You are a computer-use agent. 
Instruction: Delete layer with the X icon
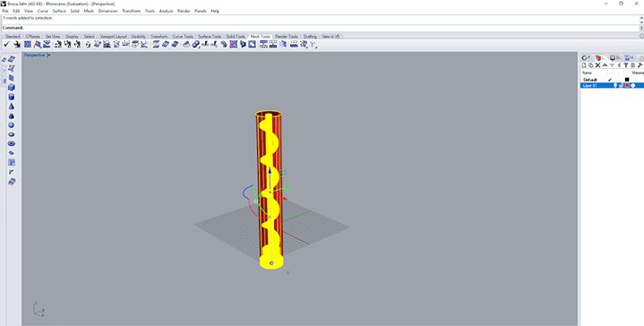[598, 64]
